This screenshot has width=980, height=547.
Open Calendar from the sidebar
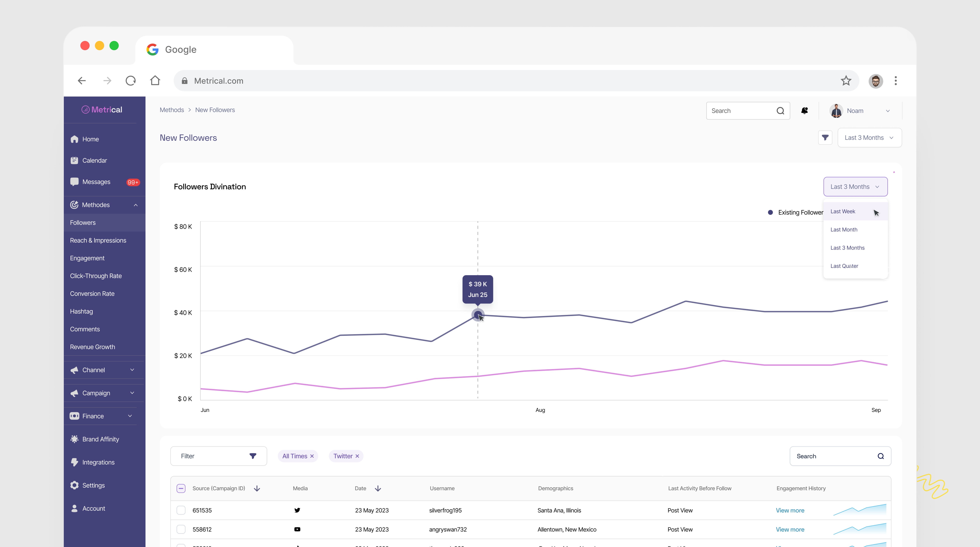point(94,160)
